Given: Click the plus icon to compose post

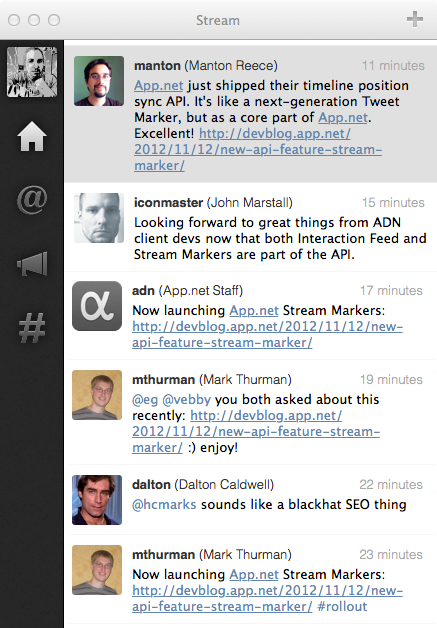Looking at the screenshot, I should click(415, 19).
